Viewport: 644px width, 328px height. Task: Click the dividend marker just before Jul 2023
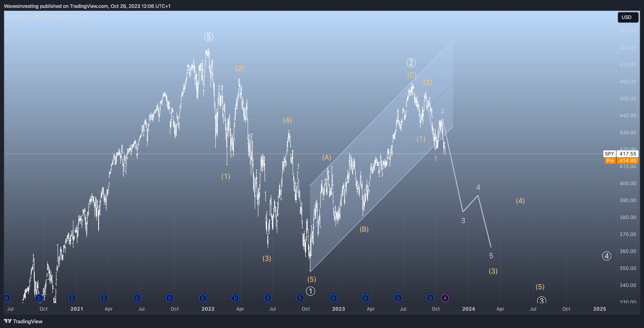(398, 298)
